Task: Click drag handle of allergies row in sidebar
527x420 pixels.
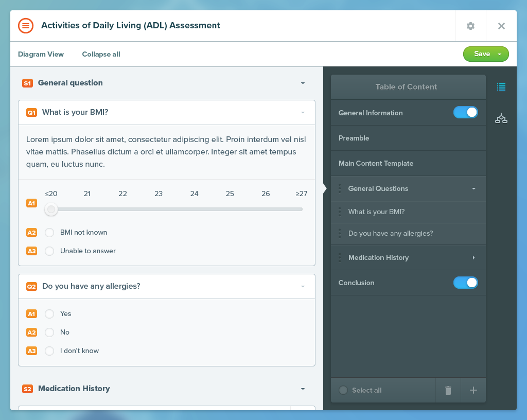Action: [340, 233]
